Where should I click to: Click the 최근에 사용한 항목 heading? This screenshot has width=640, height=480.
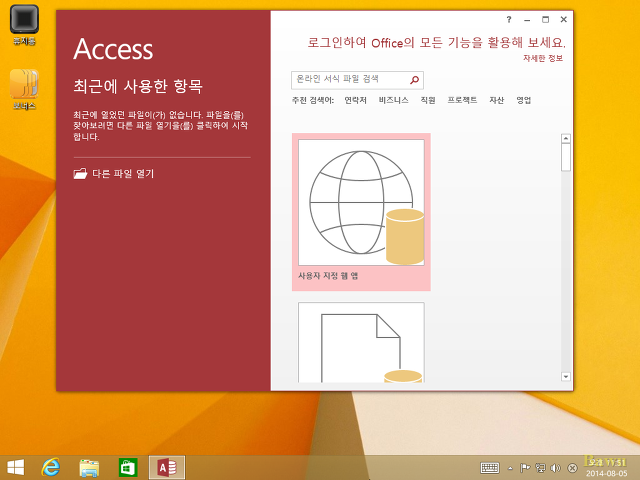click(x=138, y=86)
